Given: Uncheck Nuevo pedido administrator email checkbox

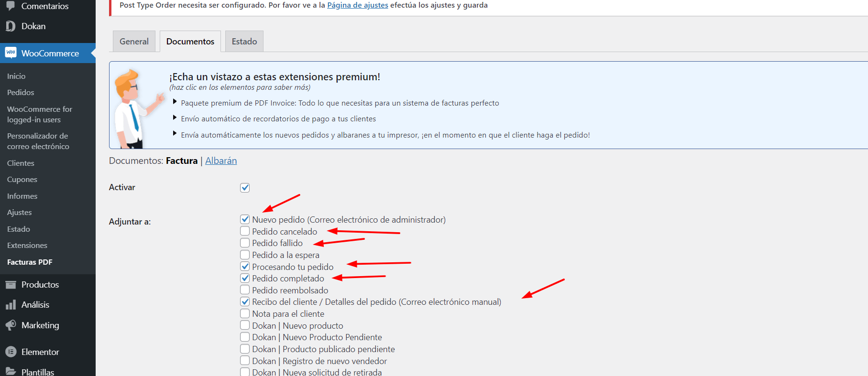Looking at the screenshot, I should click(245, 219).
